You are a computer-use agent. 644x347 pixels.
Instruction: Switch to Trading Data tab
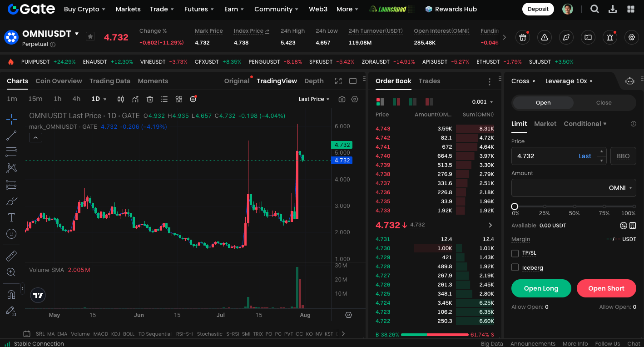(x=110, y=81)
